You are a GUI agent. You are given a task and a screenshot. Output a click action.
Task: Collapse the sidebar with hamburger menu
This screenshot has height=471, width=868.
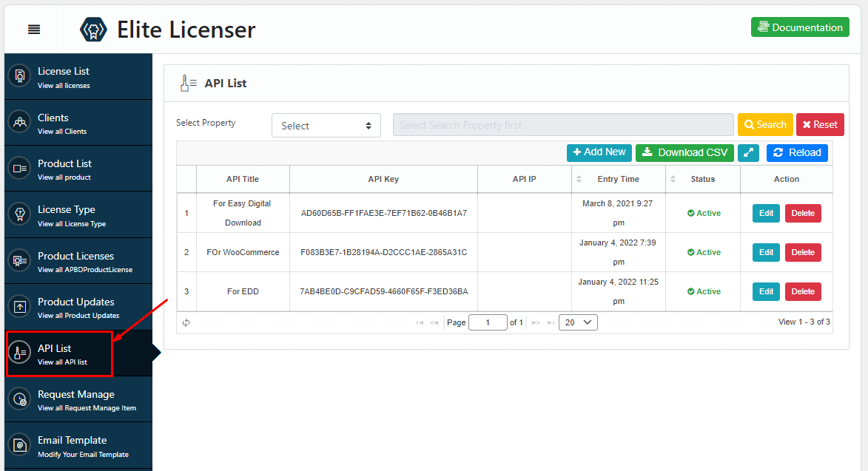(33, 29)
